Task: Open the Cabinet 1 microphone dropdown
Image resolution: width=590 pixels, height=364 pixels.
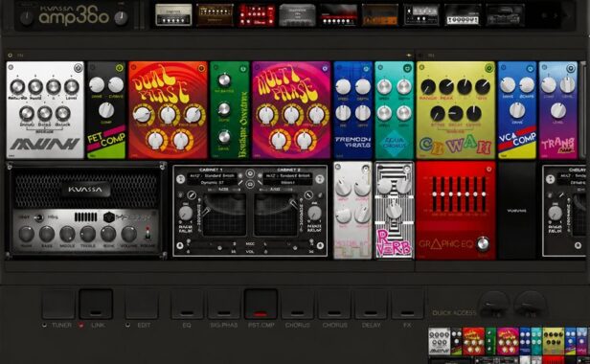Action: [x=213, y=182]
